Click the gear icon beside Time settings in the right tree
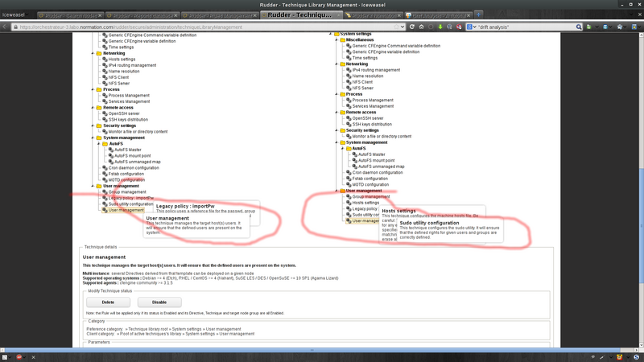Image resolution: width=644 pixels, height=362 pixels. click(x=349, y=58)
